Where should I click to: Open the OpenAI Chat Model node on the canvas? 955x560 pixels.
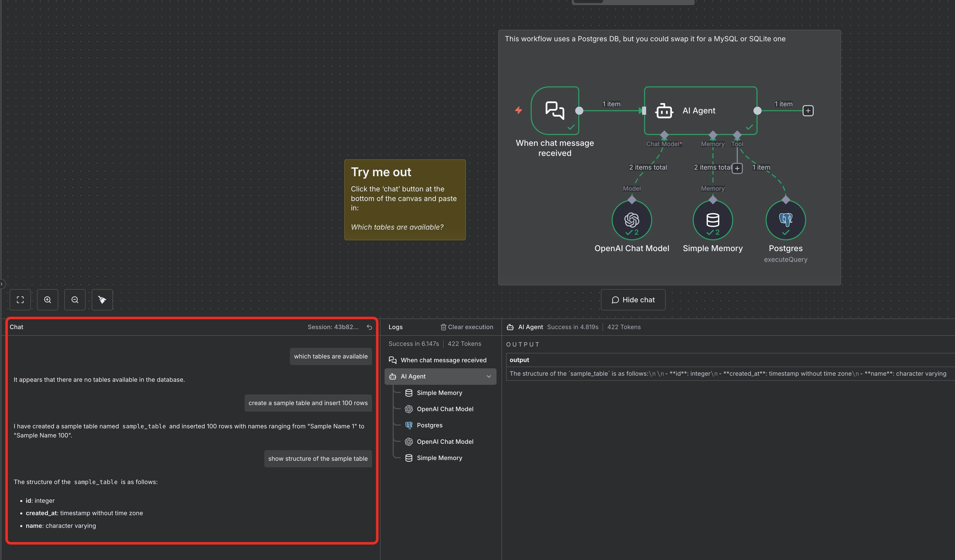tap(631, 220)
